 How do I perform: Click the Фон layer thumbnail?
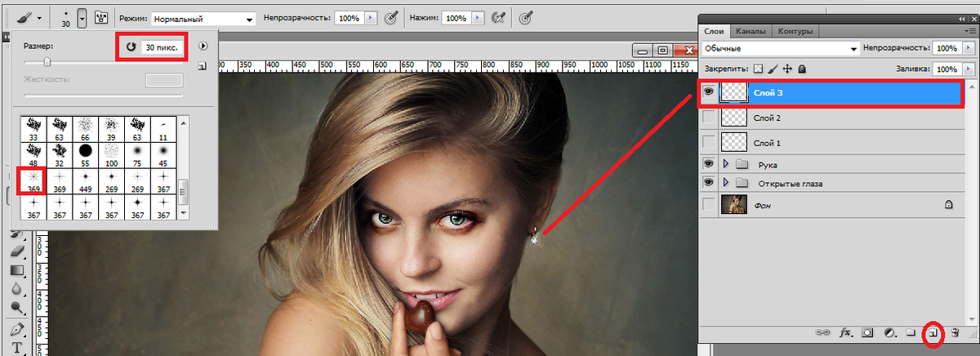pos(733,206)
